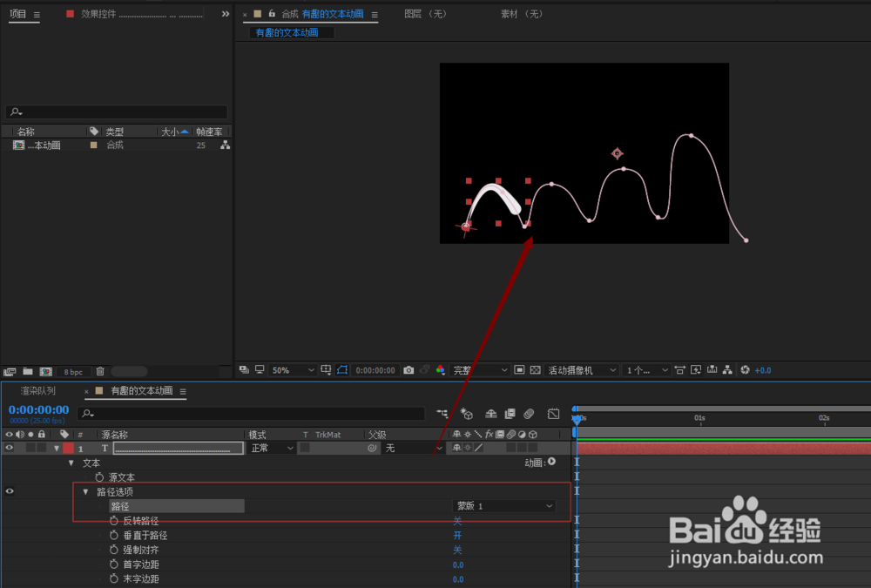Open layer 1 正常 blending mode dropdown
Image resolution: width=871 pixels, height=588 pixels.
click(272, 448)
